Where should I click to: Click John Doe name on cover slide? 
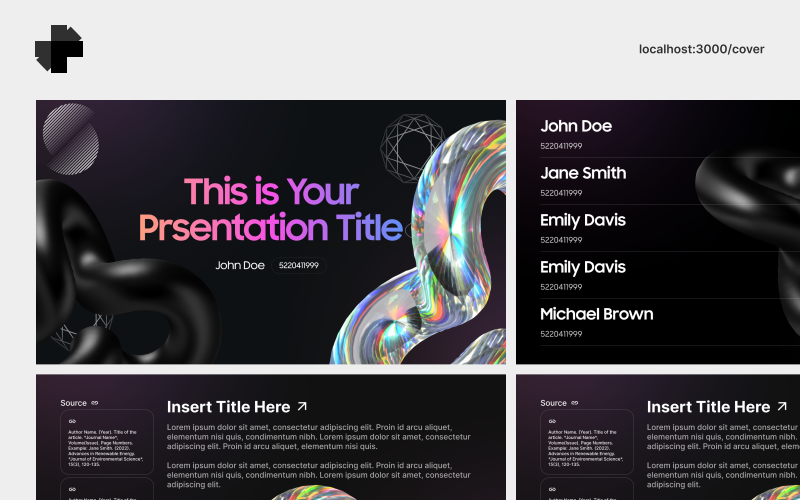(x=240, y=265)
